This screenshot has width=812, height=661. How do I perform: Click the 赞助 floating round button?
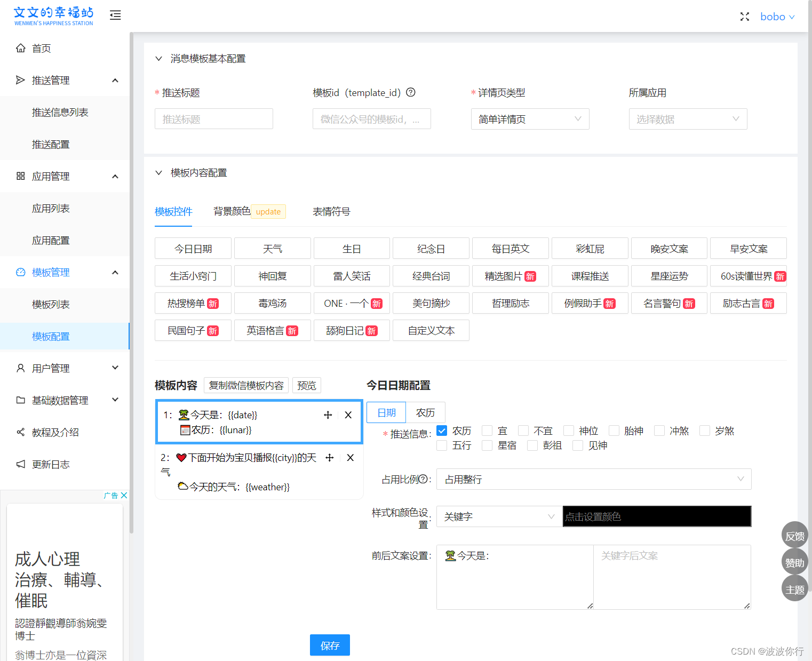coord(794,562)
